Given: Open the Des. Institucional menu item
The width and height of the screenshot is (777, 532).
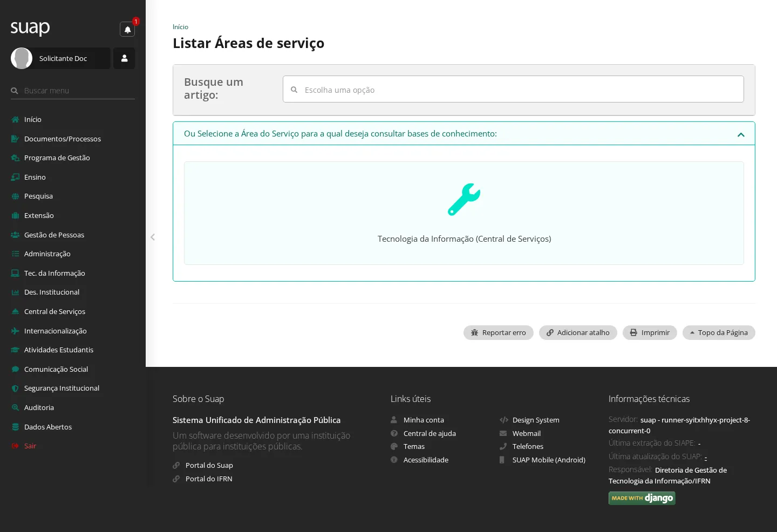Looking at the screenshot, I should click(73, 292).
